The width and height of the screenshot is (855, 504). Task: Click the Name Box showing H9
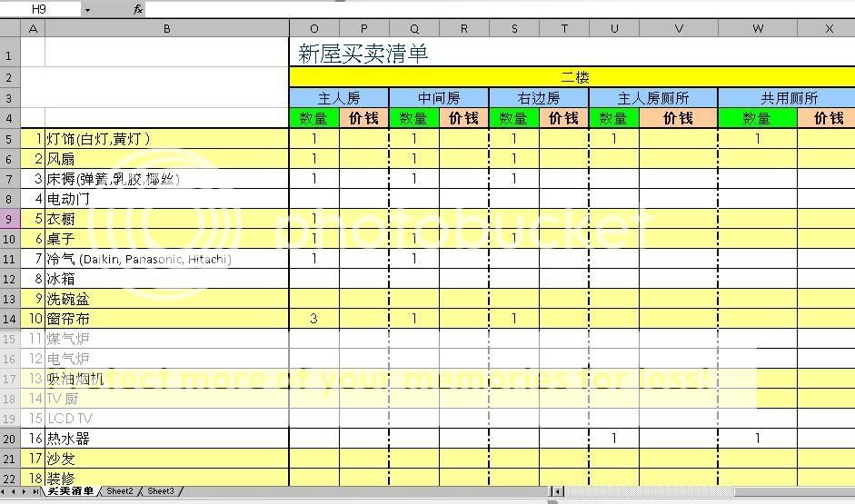click(x=39, y=9)
